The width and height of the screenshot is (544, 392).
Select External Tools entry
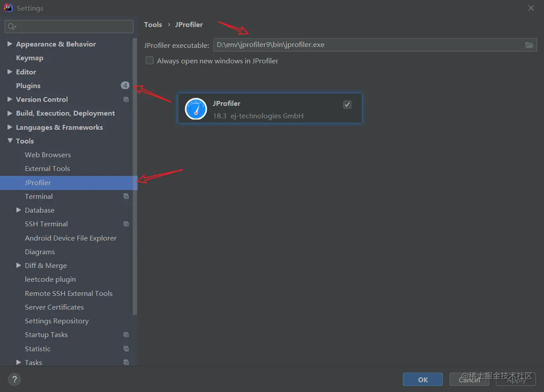pyautogui.click(x=47, y=168)
